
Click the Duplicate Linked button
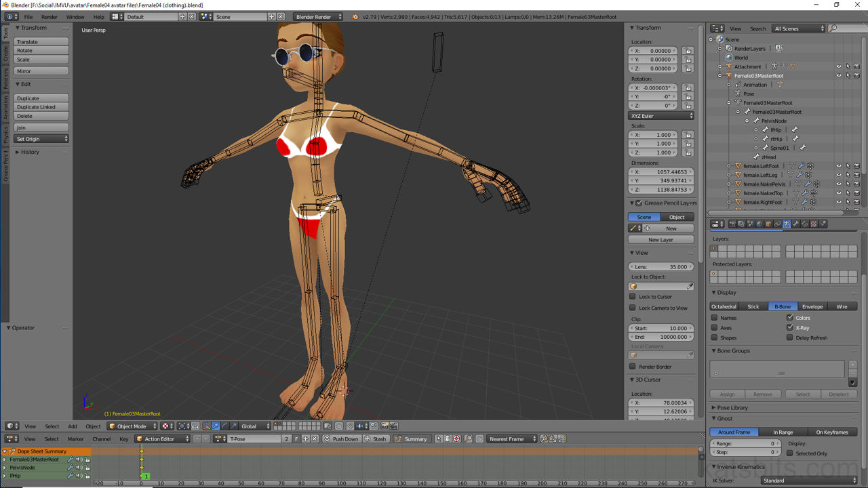point(41,107)
